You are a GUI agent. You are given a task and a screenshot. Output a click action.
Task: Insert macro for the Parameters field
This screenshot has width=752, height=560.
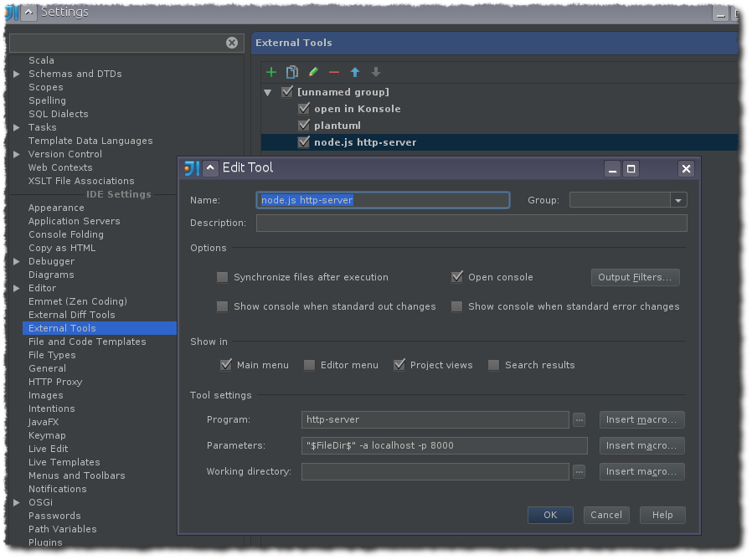pos(641,446)
